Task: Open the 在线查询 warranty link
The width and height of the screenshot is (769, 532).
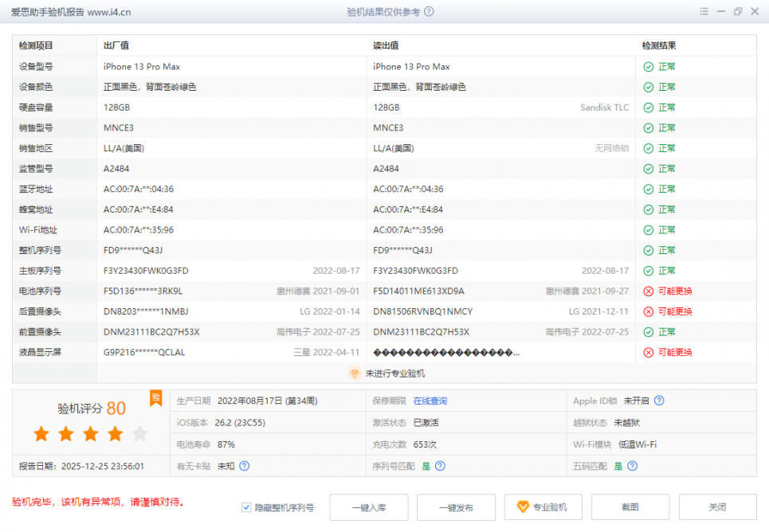Action: point(430,401)
